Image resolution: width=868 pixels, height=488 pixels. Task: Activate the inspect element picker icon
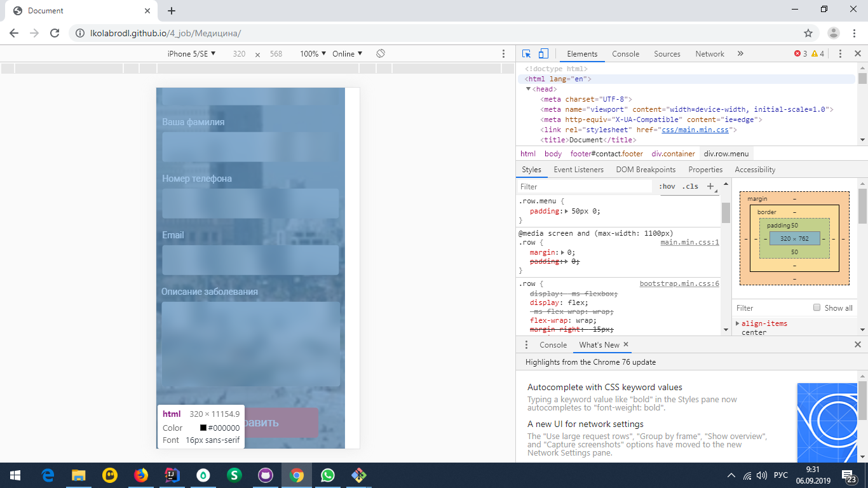(x=526, y=54)
